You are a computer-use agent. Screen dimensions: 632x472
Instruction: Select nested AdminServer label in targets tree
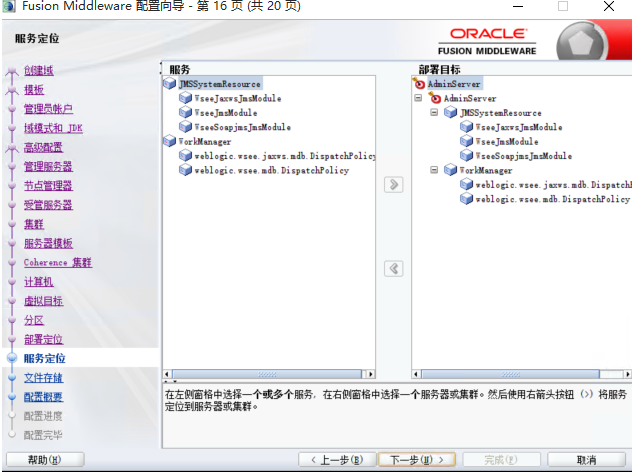coord(470,98)
